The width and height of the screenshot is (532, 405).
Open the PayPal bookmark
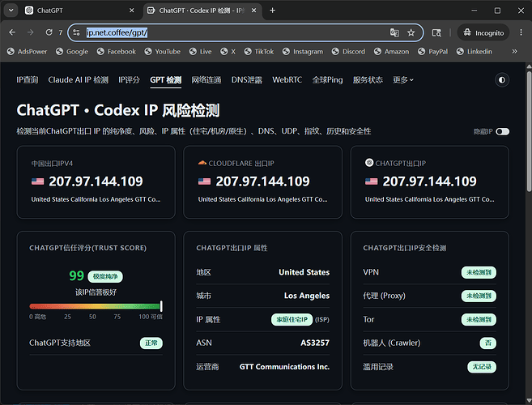click(x=433, y=52)
